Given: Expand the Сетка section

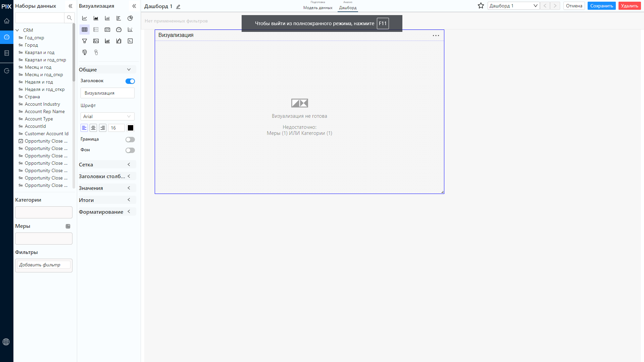Looking at the screenshot, I should click(x=107, y=164).
